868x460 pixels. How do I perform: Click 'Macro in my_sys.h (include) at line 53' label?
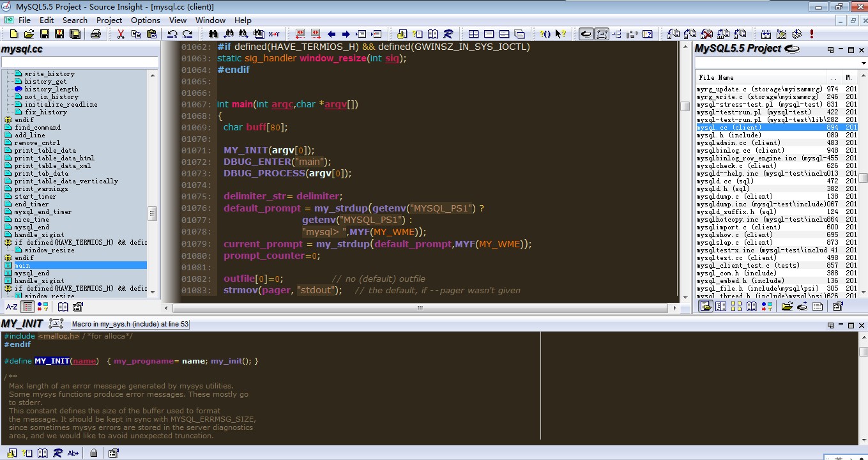[130, 324]
